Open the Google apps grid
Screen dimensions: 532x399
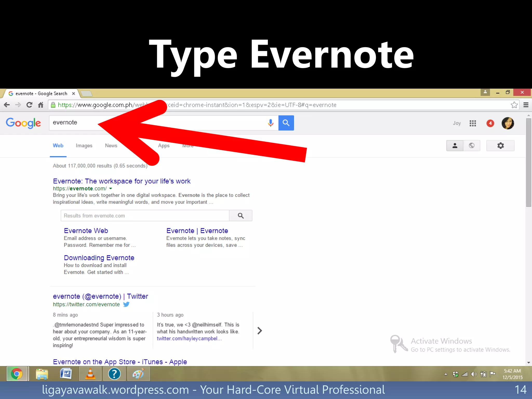pos(473,123)
